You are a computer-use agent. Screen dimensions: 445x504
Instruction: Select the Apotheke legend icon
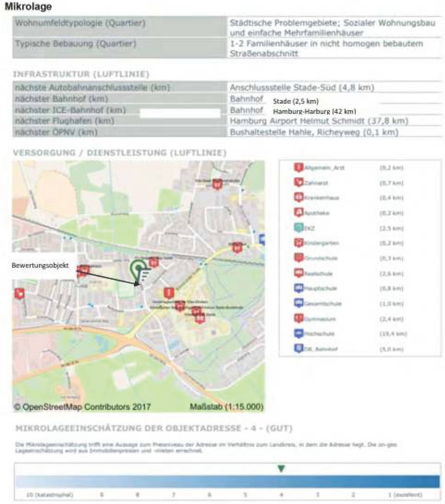click(299, 213)
